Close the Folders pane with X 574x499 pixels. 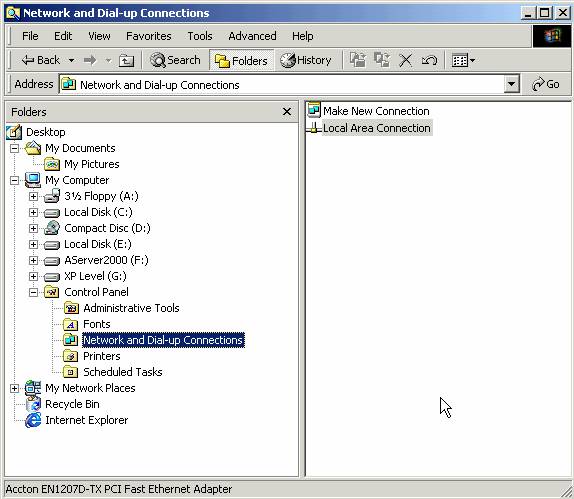click(x=287, y=112)
